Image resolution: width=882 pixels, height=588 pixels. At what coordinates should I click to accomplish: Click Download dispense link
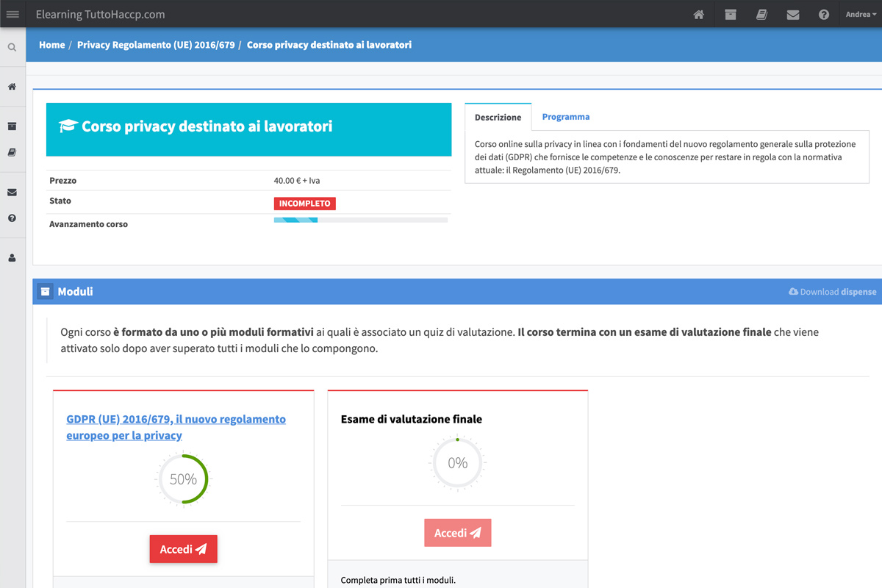pos(833,292)
